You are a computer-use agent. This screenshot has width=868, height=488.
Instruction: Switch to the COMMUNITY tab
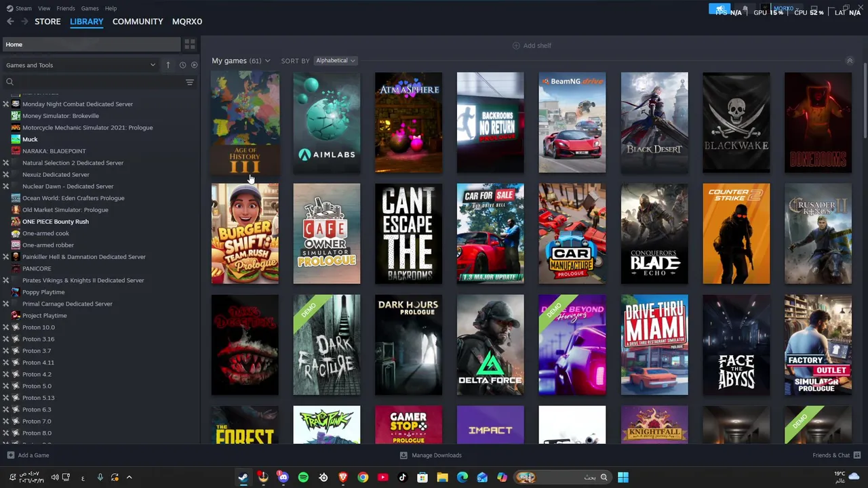point(138,22)
